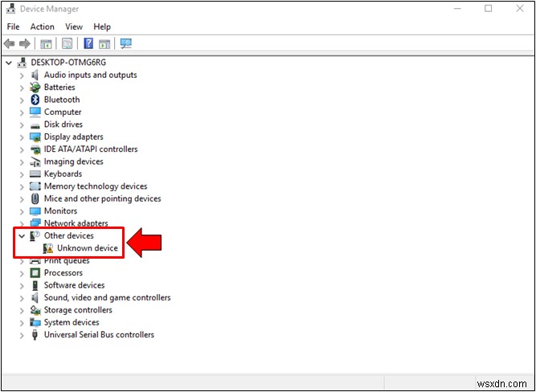
Task: Open the View menu
Action: point(74,27)
